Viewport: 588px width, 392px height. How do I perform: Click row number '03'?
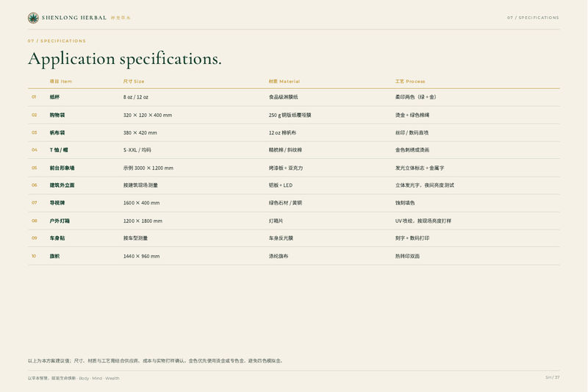coord(34,133)
